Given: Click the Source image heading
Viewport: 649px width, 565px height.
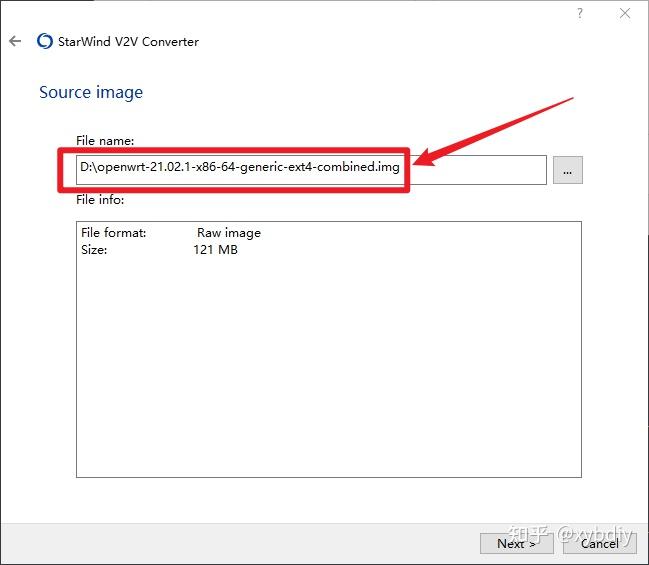Looking at the screenshot, I should coord(91,92).
